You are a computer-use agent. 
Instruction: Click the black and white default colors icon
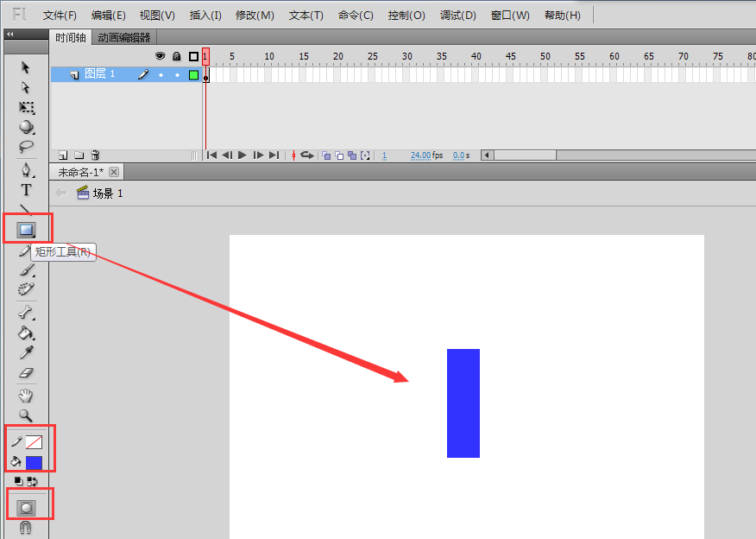[x=18, y=481]
